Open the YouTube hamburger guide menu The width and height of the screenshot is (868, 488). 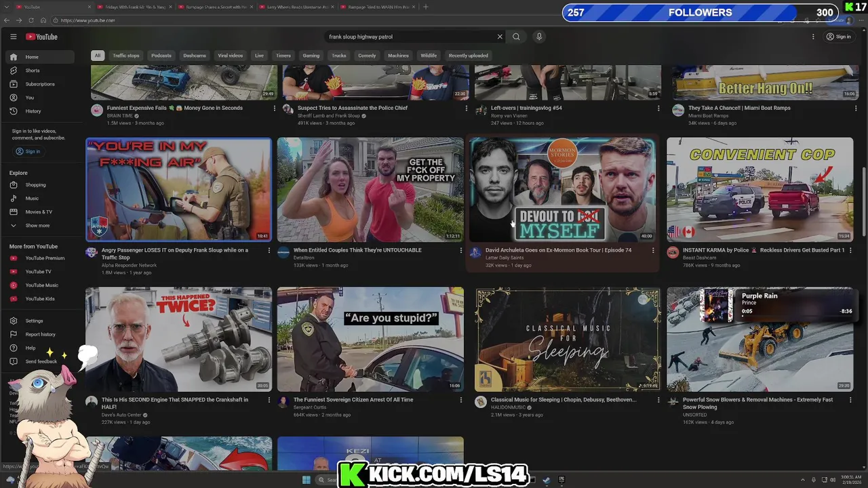click(x=13, y=37)
